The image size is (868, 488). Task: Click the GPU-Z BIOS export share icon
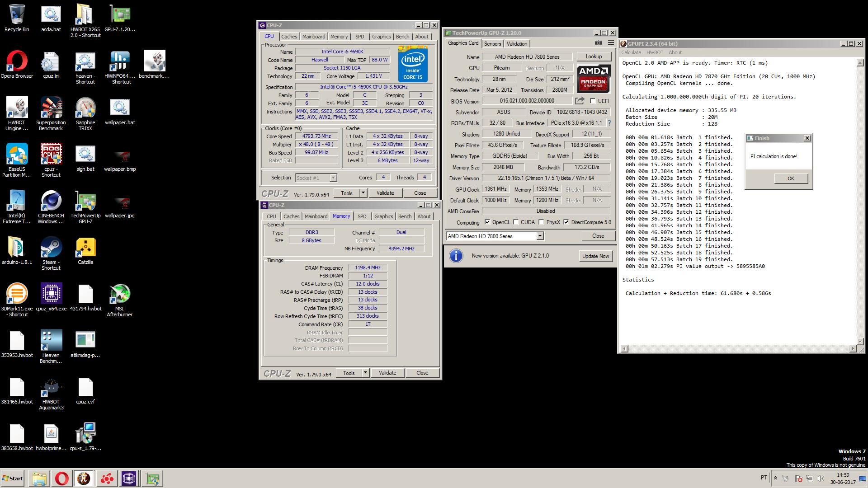click(580, 101)
